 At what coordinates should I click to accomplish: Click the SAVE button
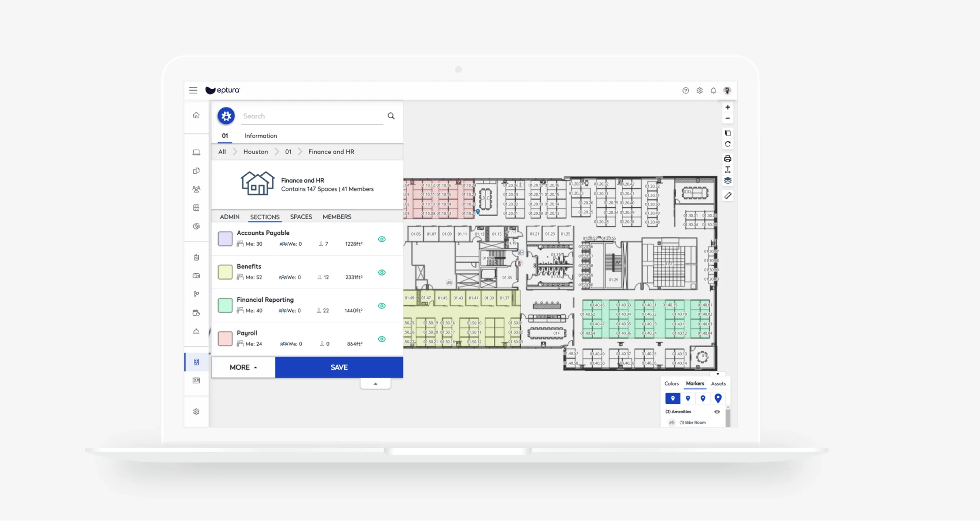(339, 367)
